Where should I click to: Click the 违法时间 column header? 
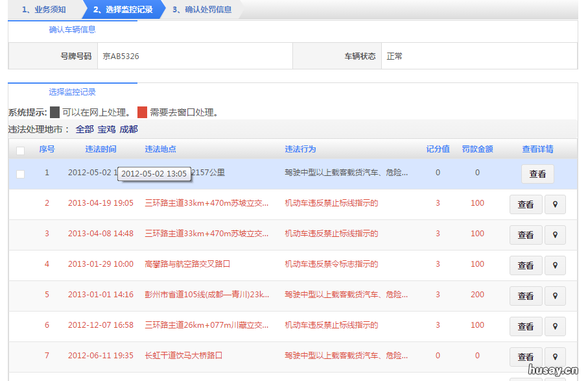click(100, 149)
